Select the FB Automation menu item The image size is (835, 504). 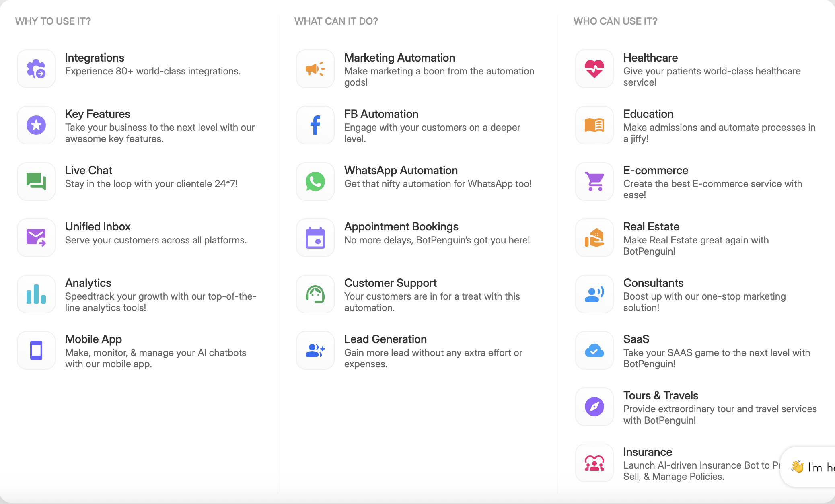pyautogui.click(x=381, y=114)
